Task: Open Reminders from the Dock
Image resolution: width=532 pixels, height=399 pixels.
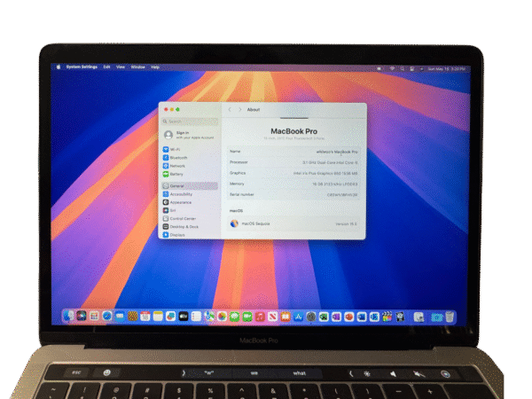Action: point(196,317)
